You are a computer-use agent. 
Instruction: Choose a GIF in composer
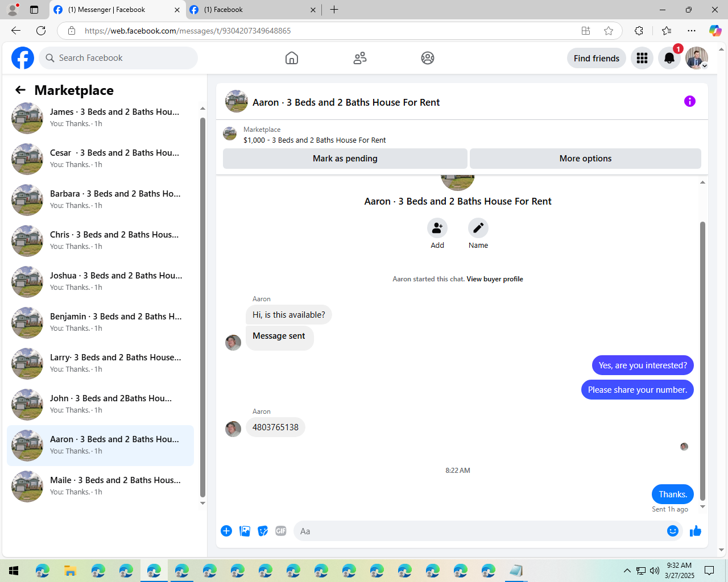pyautogui.click(x=281, y=531)
